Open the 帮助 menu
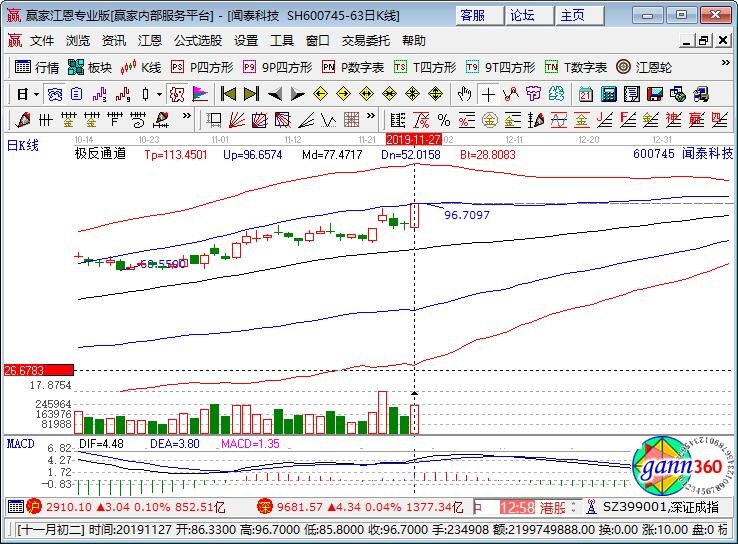Viewport: 738px width, 544px height. point(414,41)
